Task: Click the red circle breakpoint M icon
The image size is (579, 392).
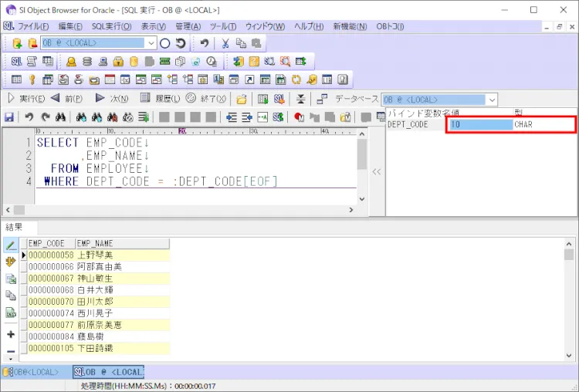Action: (x=299, y=117)
